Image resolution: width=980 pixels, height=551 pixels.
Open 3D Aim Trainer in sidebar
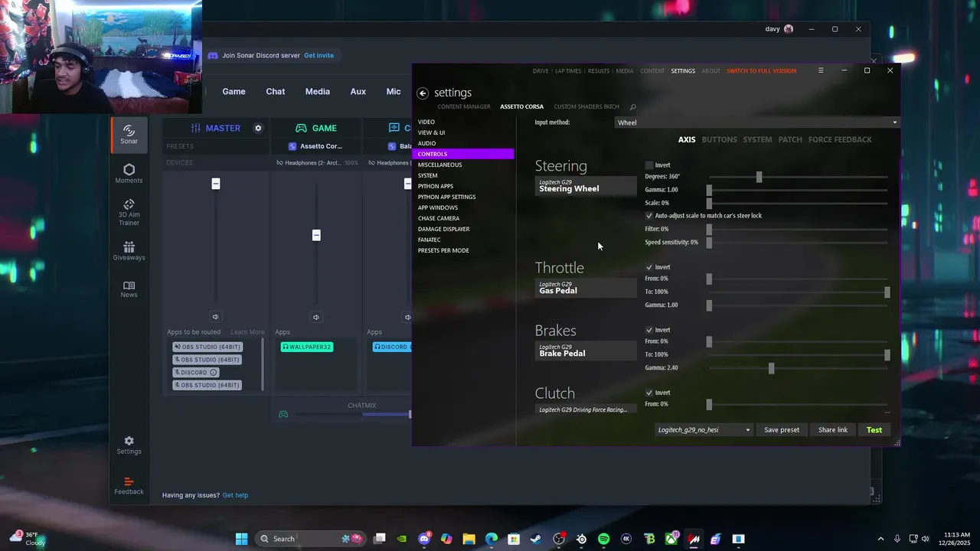coord(129,212)
